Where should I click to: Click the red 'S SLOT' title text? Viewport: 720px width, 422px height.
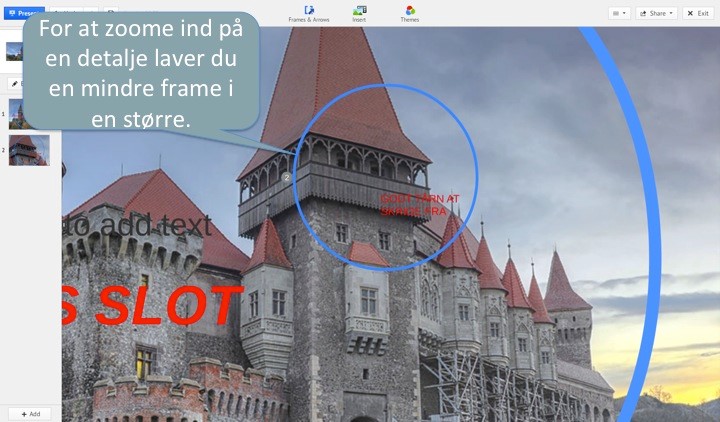pyautogui.click(x=152, y=305)
